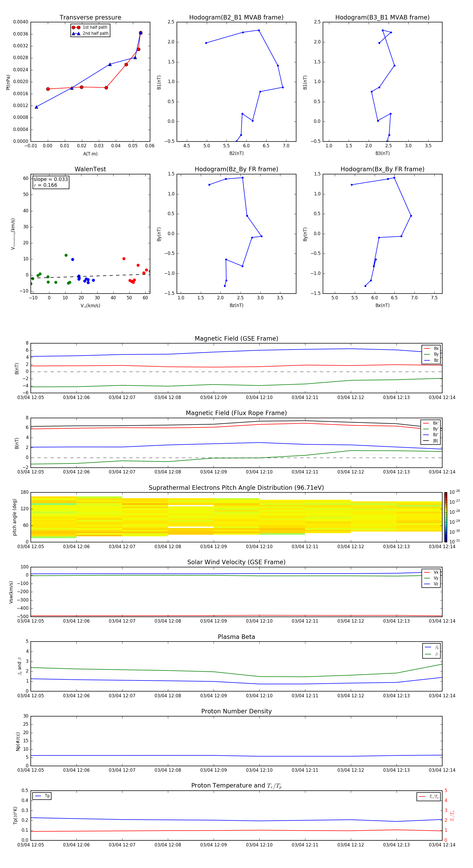The image size is (473, 868).
Task: Click the |B| legend entry in Flux Rope plot
Action: [431, 441]
